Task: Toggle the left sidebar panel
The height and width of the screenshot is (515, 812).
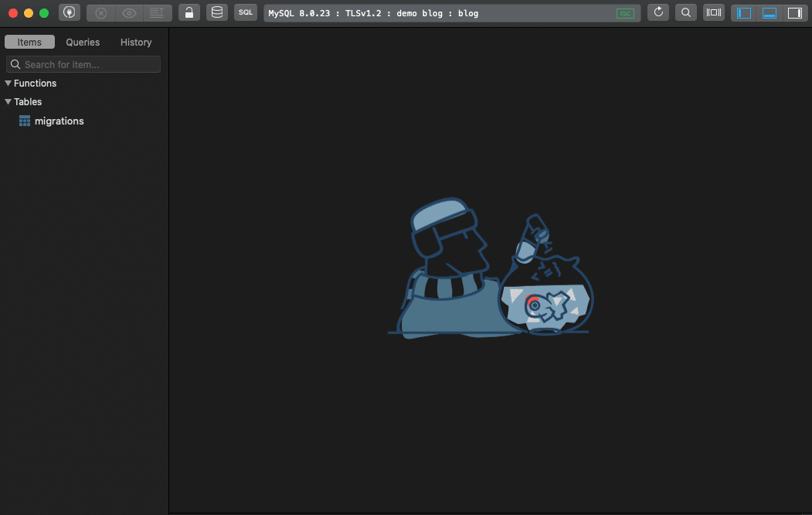Action: coord(744,13)
